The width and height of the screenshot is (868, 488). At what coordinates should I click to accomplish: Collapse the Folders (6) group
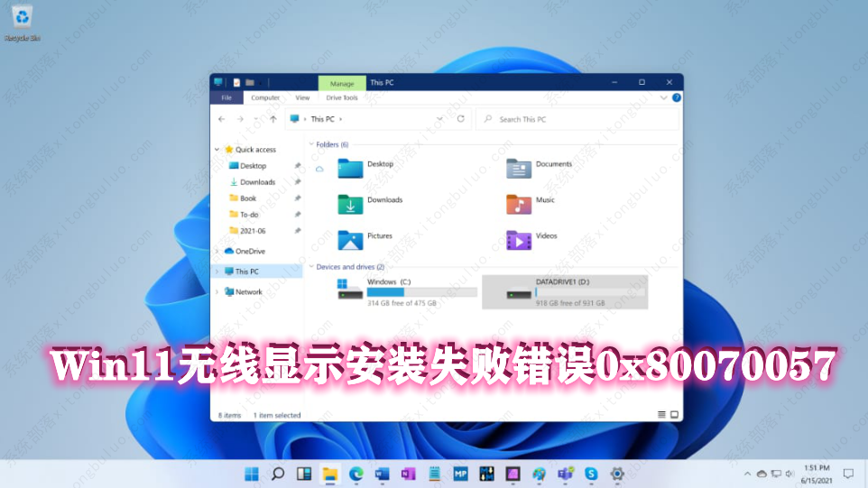click(311, 144)
